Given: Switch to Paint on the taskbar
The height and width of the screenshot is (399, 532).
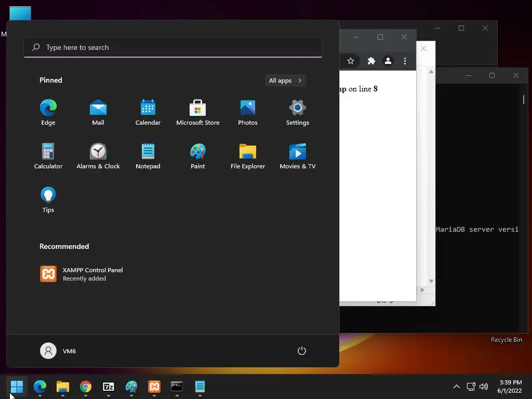Looking at the screenshot, I should [131, 387].
